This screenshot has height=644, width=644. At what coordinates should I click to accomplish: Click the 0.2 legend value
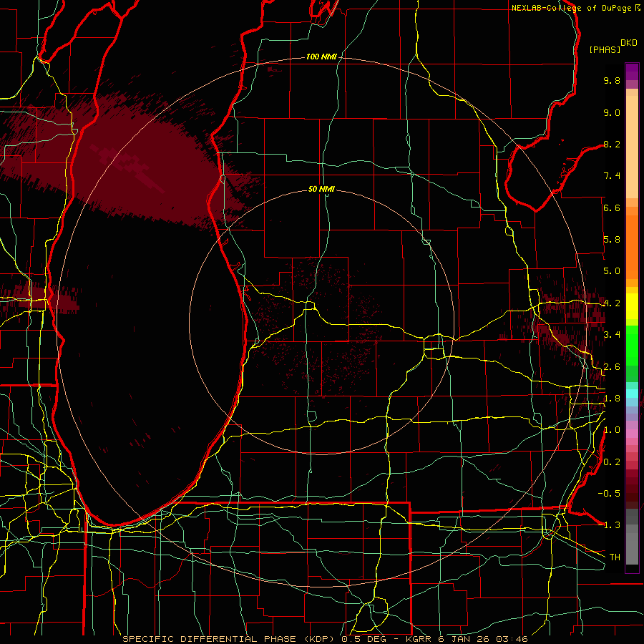coord(612,462)
